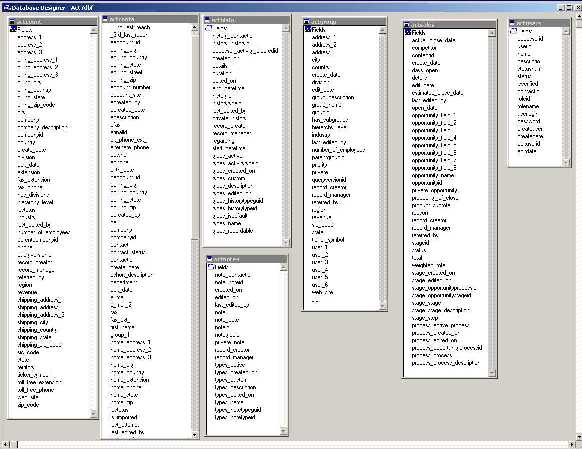Click Fields icon in table above actnotes
Image resolution: width=582 pixels, height=449 pixels.
pyautogui.click(x=208, y=28)
